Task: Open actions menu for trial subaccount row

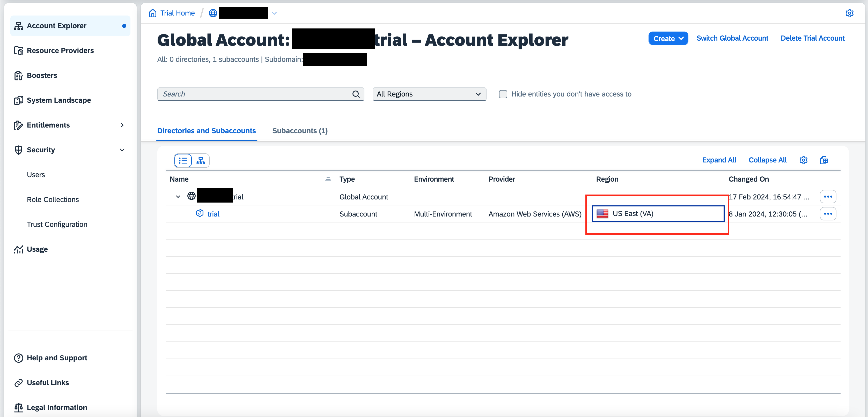Action: pos(828,214)
